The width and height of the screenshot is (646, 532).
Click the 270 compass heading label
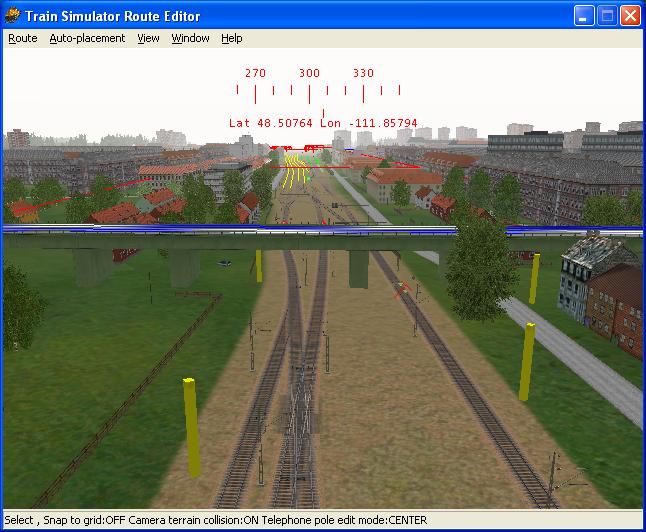coord(255,73)
